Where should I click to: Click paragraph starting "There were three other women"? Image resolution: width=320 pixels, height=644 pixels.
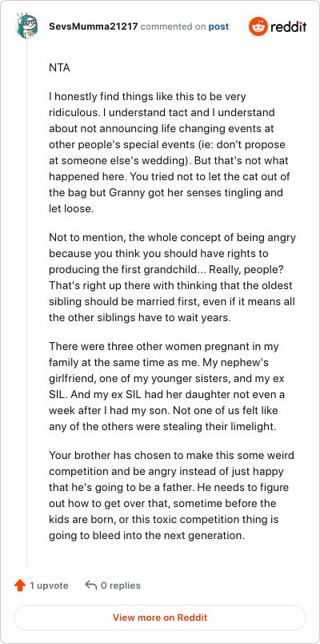(x=167, y=387)
